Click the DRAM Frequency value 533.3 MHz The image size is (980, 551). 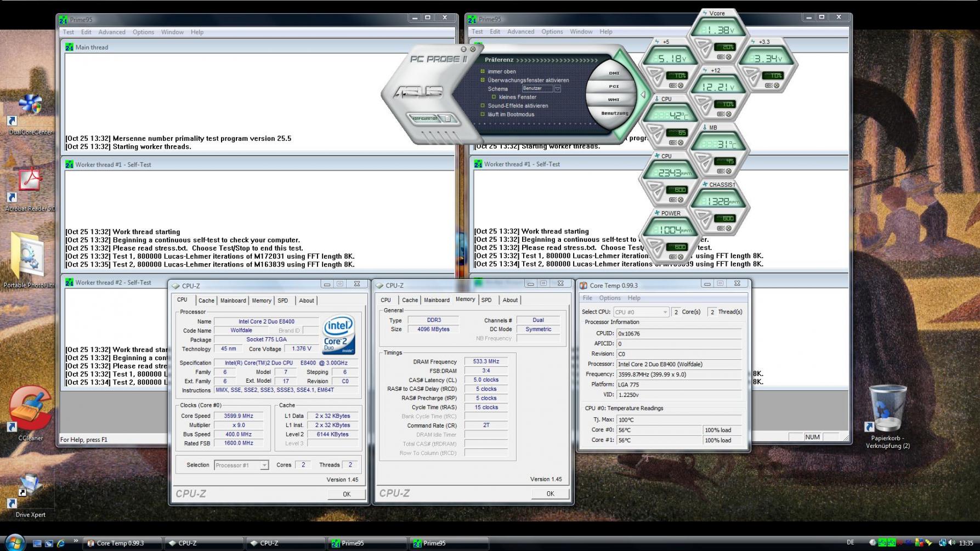point(486,362)
